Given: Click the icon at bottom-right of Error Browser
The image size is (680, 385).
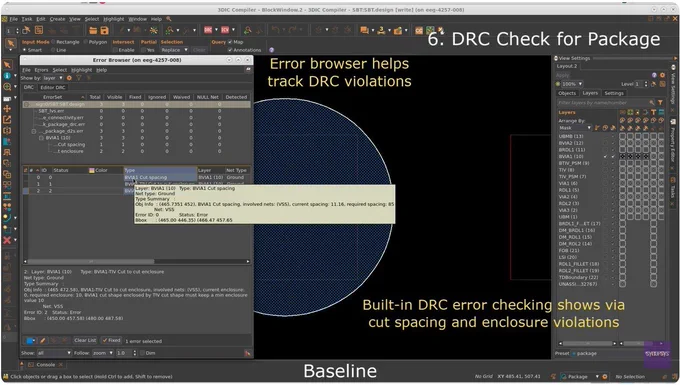Looking at the screenshot, I should pos(248,353).
